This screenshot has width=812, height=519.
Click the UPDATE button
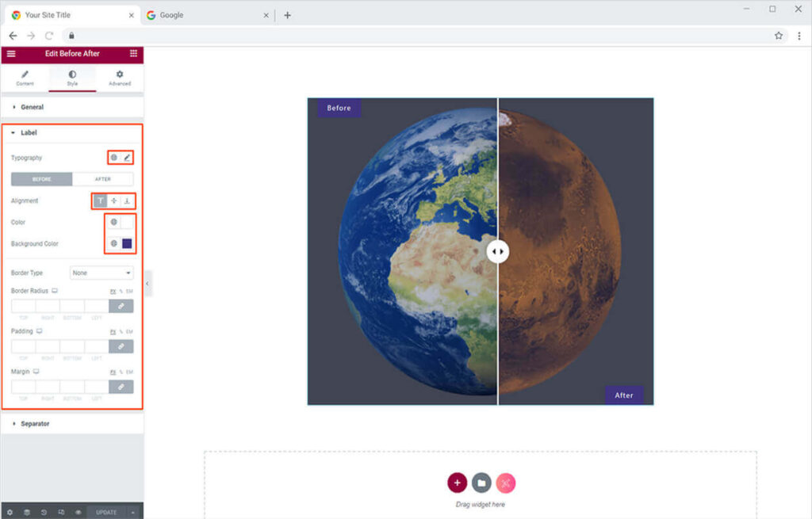coord(106,513)
